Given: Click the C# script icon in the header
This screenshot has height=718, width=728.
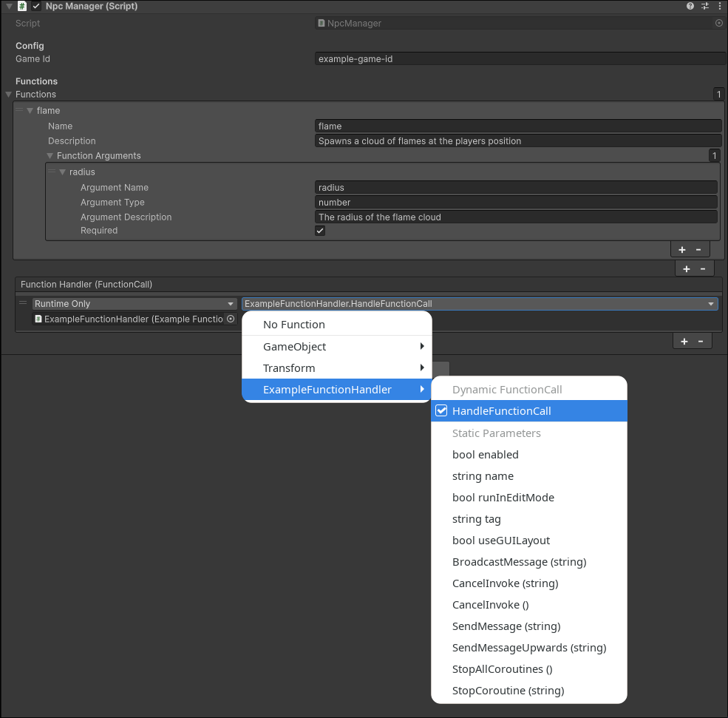Looking at the screenshot, I should coord(21,6).
